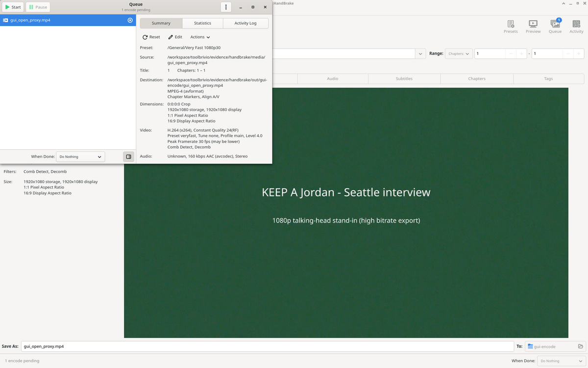Go to the Chapters tab

click(477, 79)
